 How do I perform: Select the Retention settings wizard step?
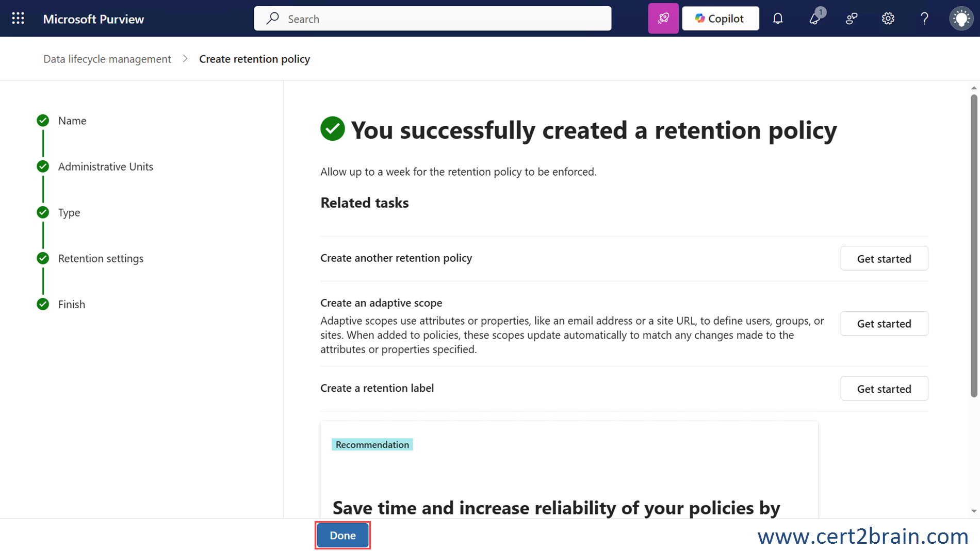(x=101, y=258)
